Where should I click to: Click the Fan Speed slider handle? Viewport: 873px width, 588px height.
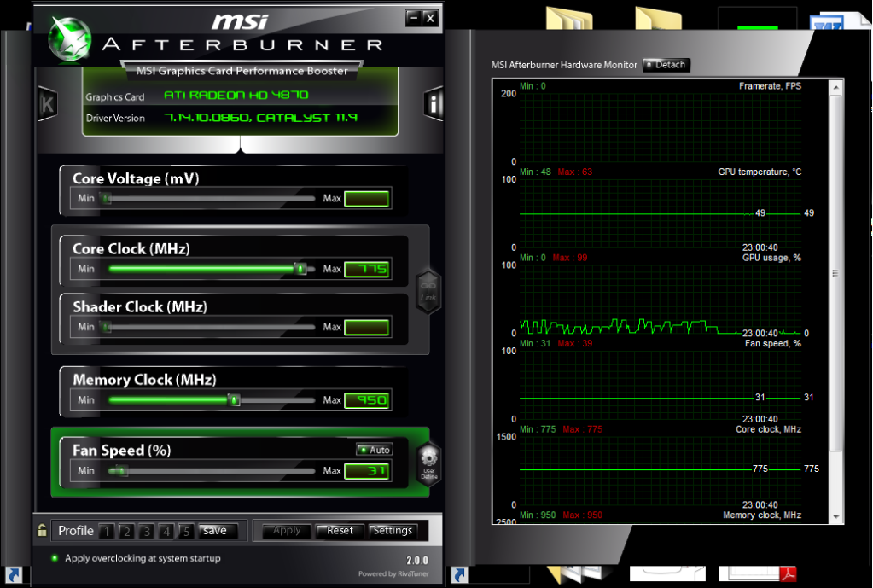pyautogui.click(x=121, y=471)
